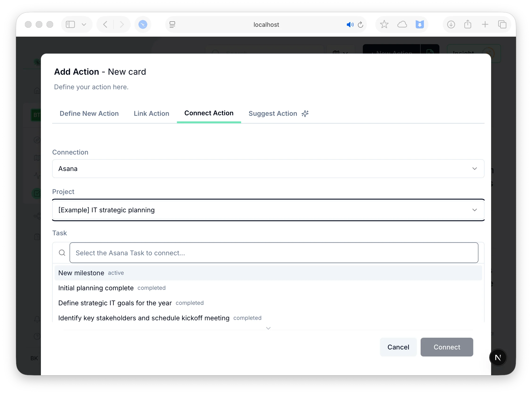Click the activity pulse sidebar icon
The width and height of the screenshot is (532, 395).
click(x=37, y=176)
